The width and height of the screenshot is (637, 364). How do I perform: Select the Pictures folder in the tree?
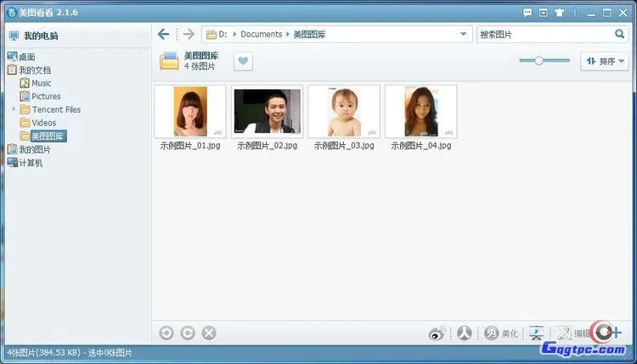tap(46, 97)
